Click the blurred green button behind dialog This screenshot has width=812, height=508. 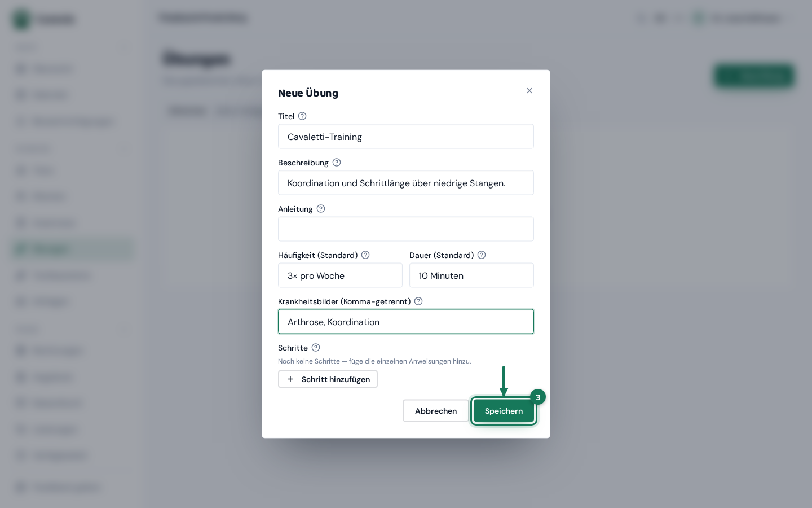[x=754, y=76]
